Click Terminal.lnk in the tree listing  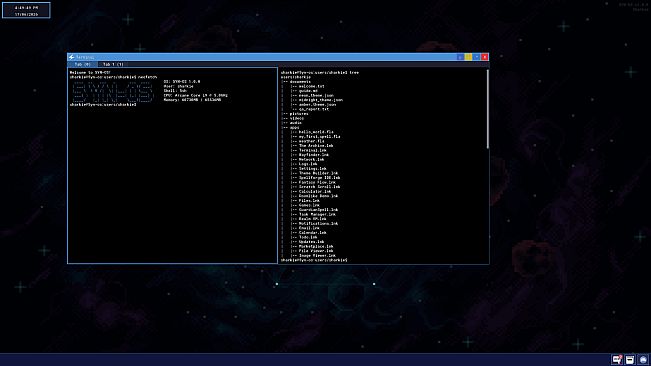(313, 150)
